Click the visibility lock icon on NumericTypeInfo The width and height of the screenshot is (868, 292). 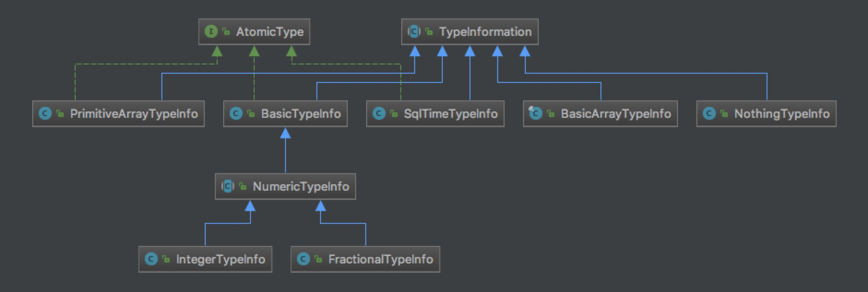[243, 186]
